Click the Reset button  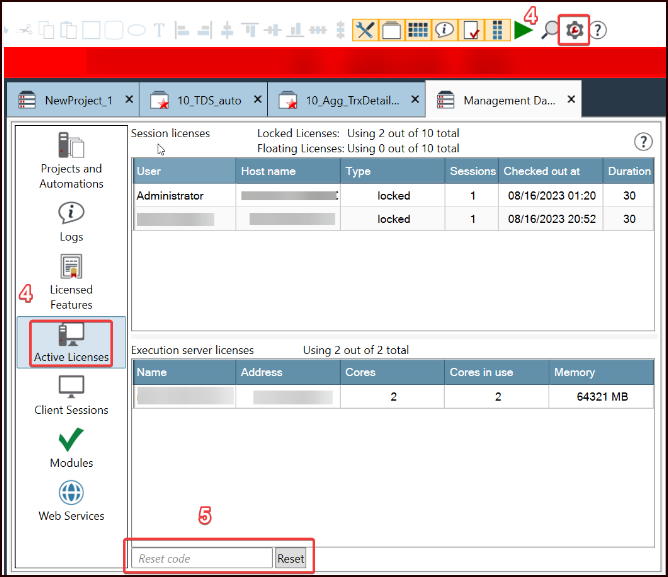click(291, 559)
